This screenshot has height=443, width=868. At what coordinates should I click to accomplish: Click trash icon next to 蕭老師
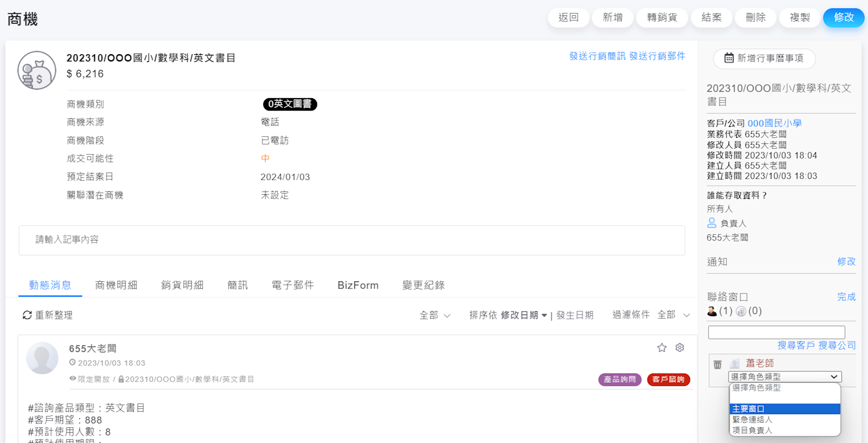point(717,364)
